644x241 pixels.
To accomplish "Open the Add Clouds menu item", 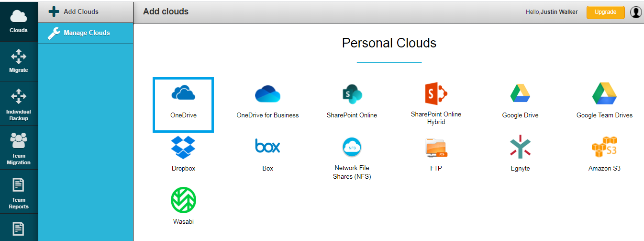I will tap(86, 11).
